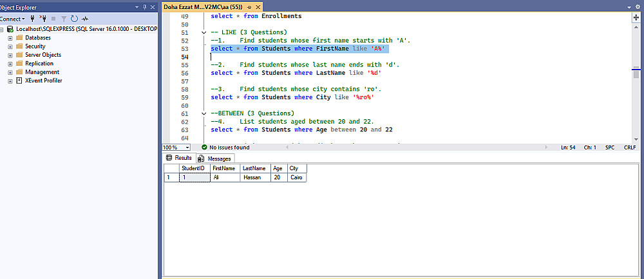Open the Object Explorer window position dropdown arrow

137,7
